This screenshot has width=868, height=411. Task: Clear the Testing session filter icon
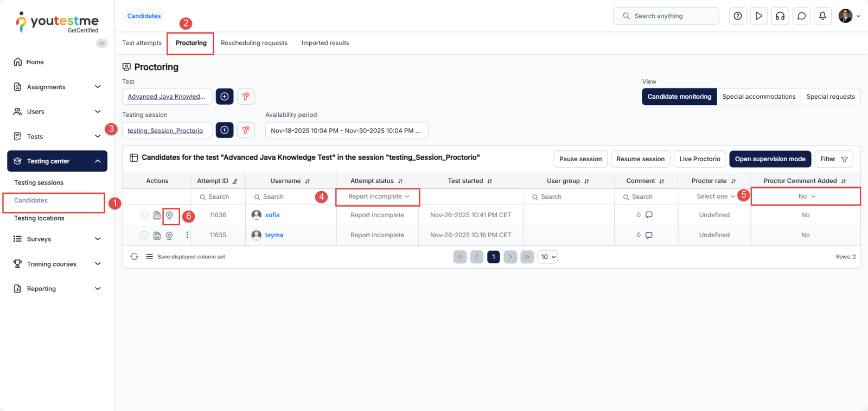(246, 130)
